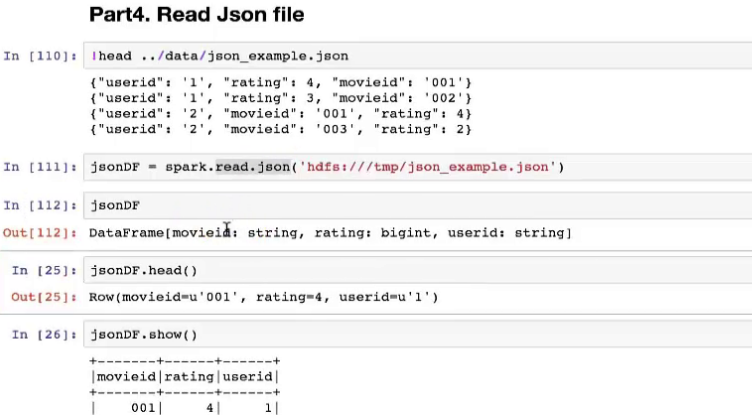Click the DataFrame schema output text
Screen dimensions: 752x415
point(330,233)
